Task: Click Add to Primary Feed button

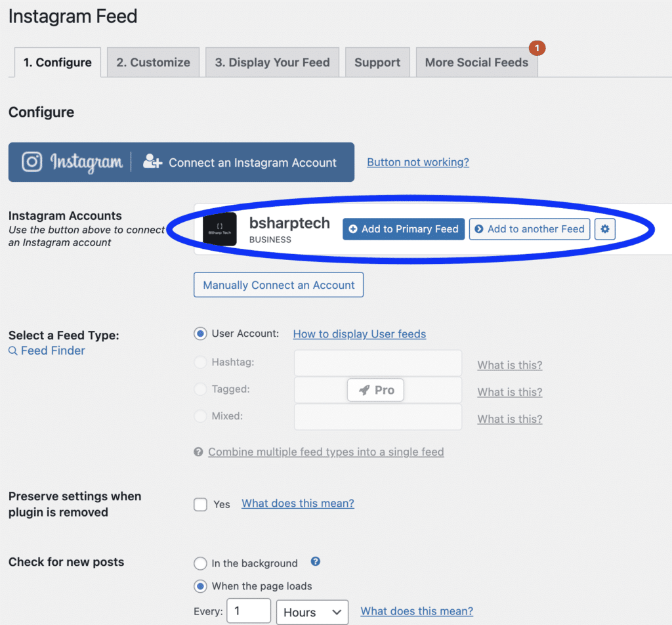Action: (x=404, y=229)
